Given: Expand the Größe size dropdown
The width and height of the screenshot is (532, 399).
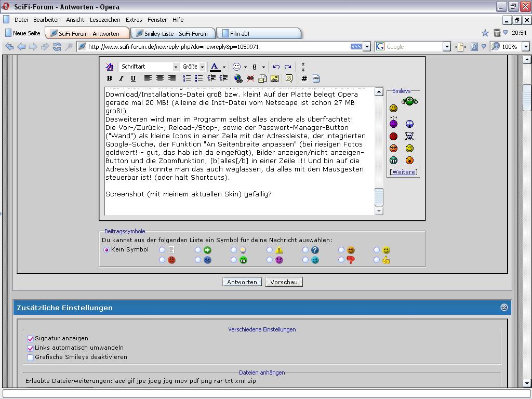Looking at the screenshot, I should (x=193, y=66).
